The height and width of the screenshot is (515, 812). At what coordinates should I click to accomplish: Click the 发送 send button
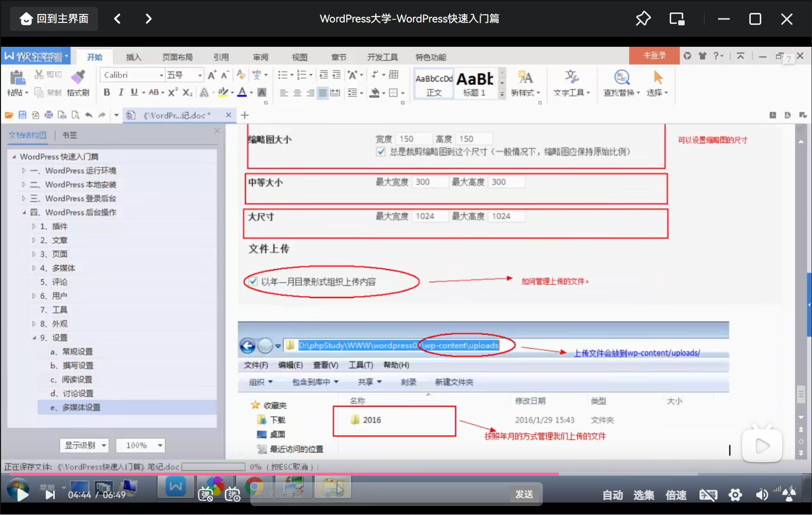[x=524, y=494]
